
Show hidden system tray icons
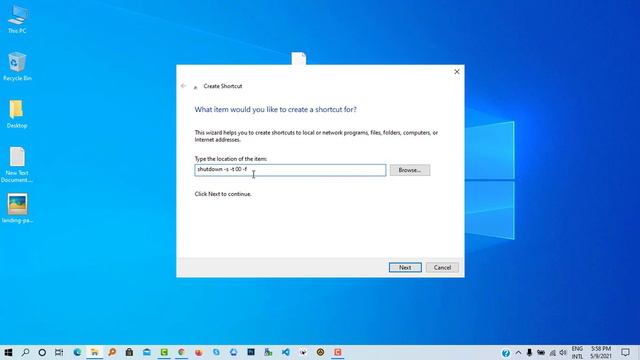click(x=518, y=353)
